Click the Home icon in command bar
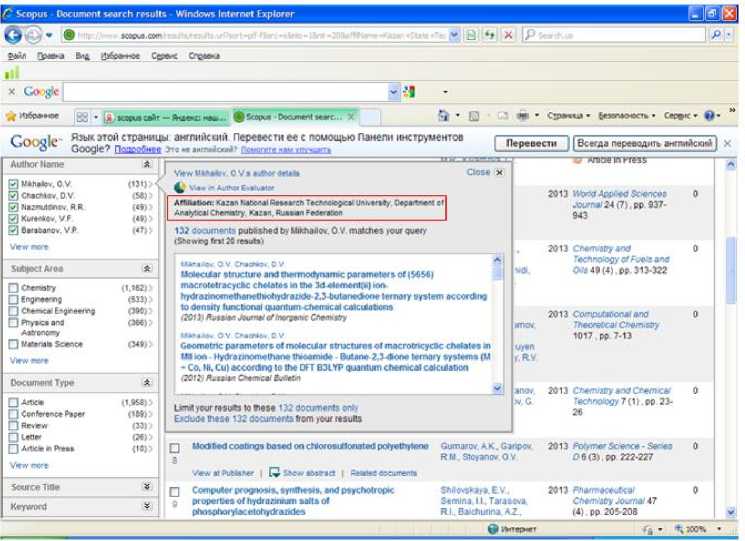The image size is (745, 541). (x=445, y=116)
